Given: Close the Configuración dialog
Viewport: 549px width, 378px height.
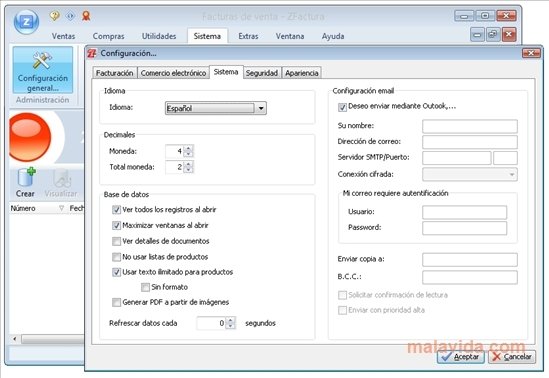Looking at the screenshot, I should (x=531, y=53).
